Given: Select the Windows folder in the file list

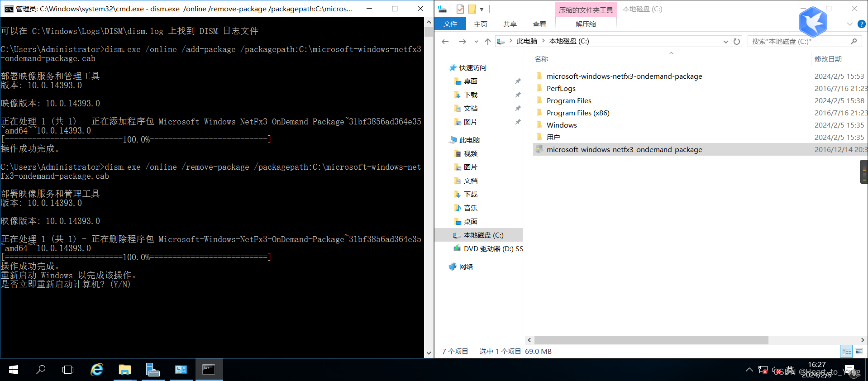Looking at the screenshot, I should coord(562,125).
